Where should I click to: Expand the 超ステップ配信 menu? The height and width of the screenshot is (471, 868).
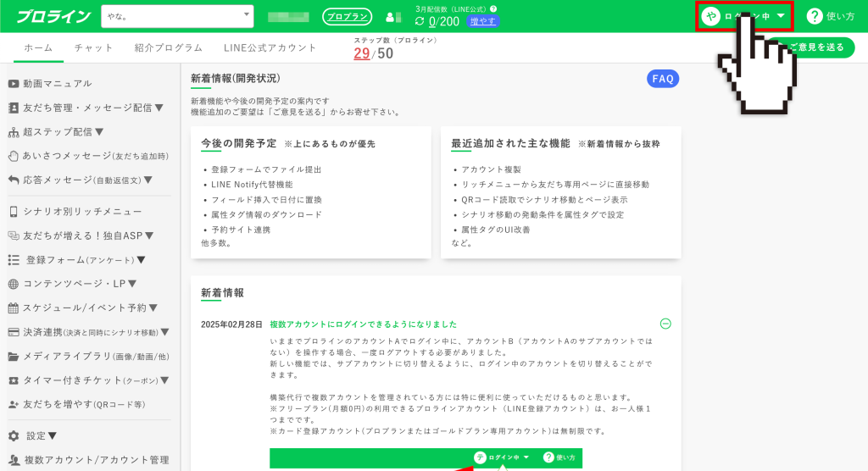[x=63, y=131]
